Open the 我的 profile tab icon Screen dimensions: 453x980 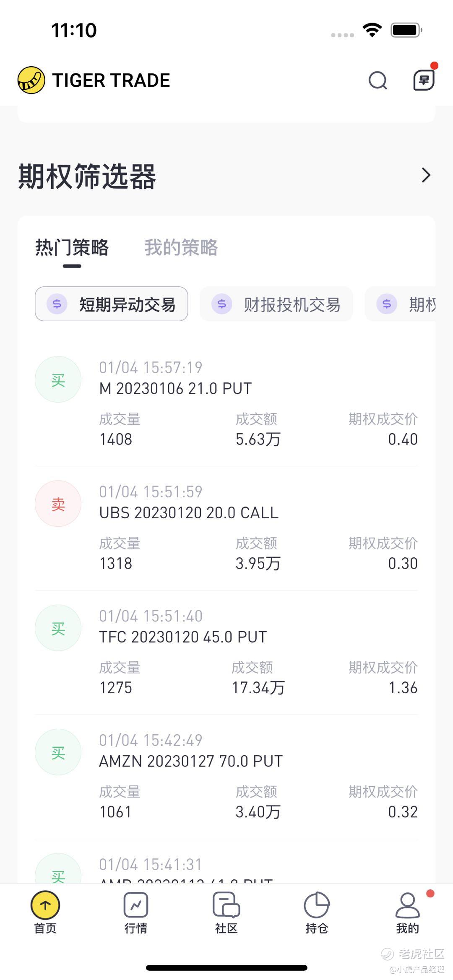pos(407,906)
